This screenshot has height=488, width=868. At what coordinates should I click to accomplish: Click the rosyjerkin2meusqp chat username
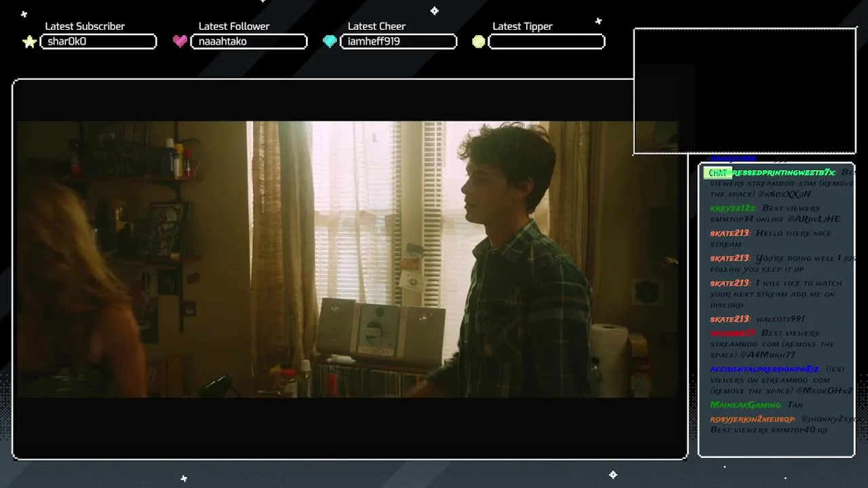[x=753, y=419]
